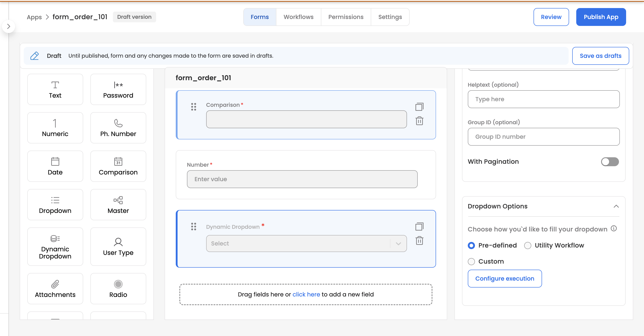
Task: Open the Dynamic Dropdown Select box
Action: click(306, 243)
